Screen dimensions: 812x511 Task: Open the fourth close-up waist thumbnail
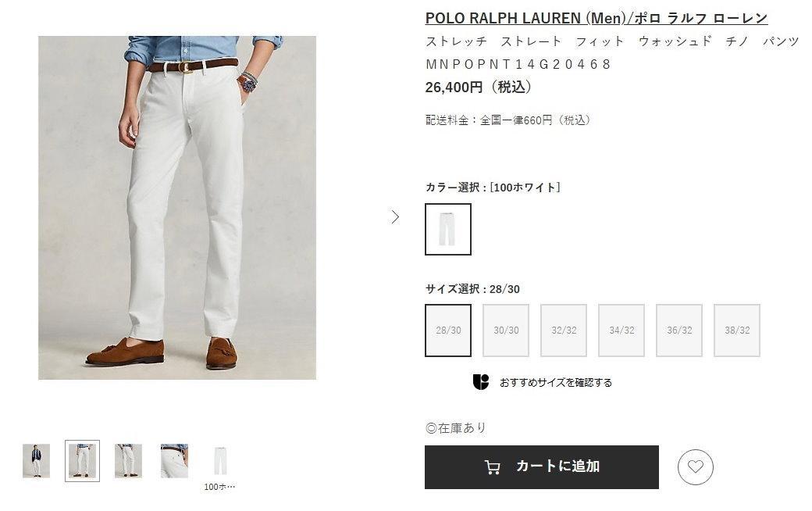tap(174, 461)
